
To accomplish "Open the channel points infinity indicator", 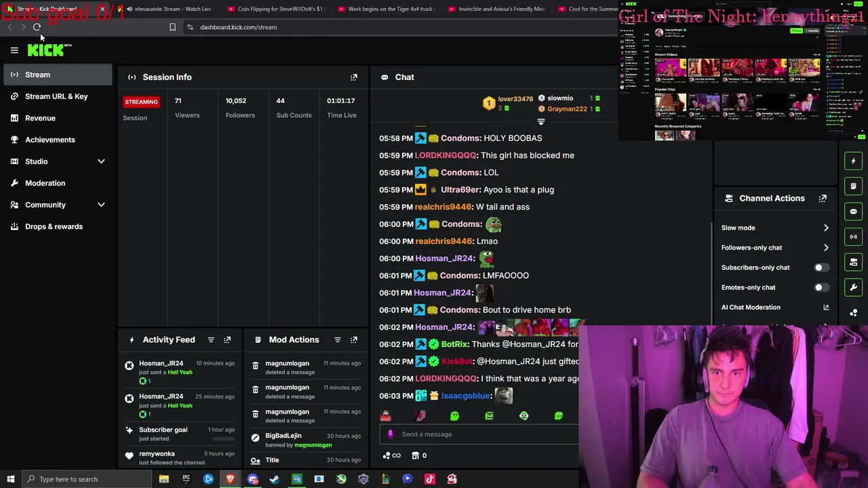I will click(392, 455).
